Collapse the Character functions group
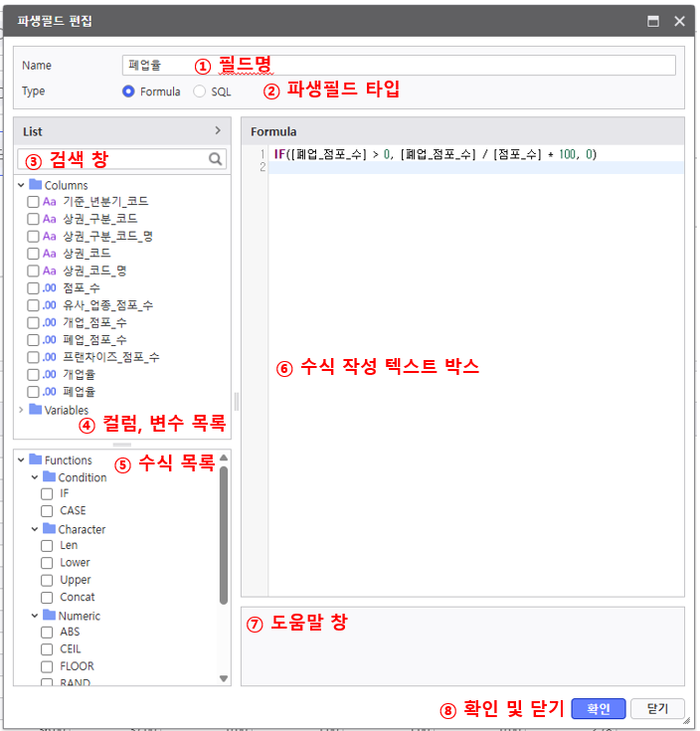 tap(35, 529)
